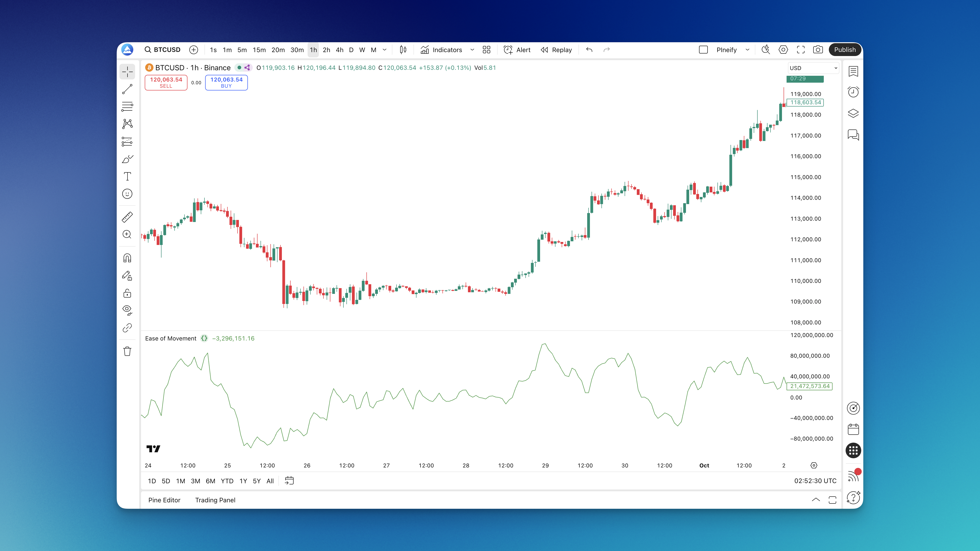The width and height of the screenshot is (980, 551).
Task: Activate the ruler measure tool
Action: [127, 217]
